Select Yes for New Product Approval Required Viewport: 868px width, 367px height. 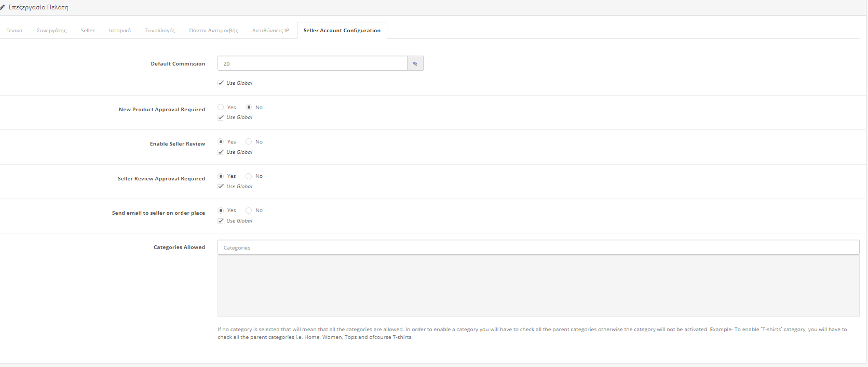221,107
